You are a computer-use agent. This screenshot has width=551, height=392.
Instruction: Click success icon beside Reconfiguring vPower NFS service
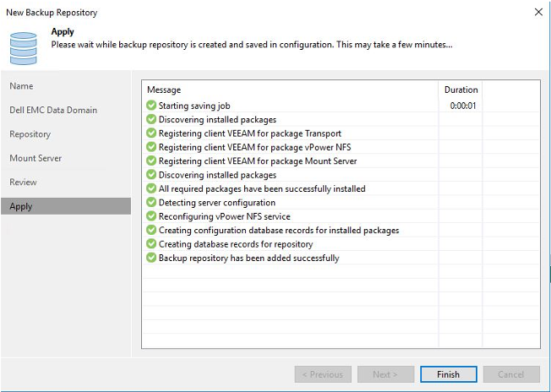tap(151, 216)
